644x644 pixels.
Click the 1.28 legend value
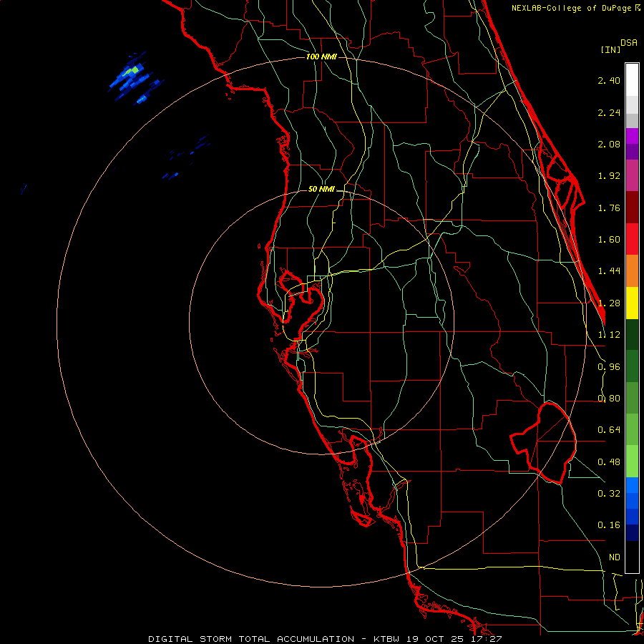coord(609,303)
